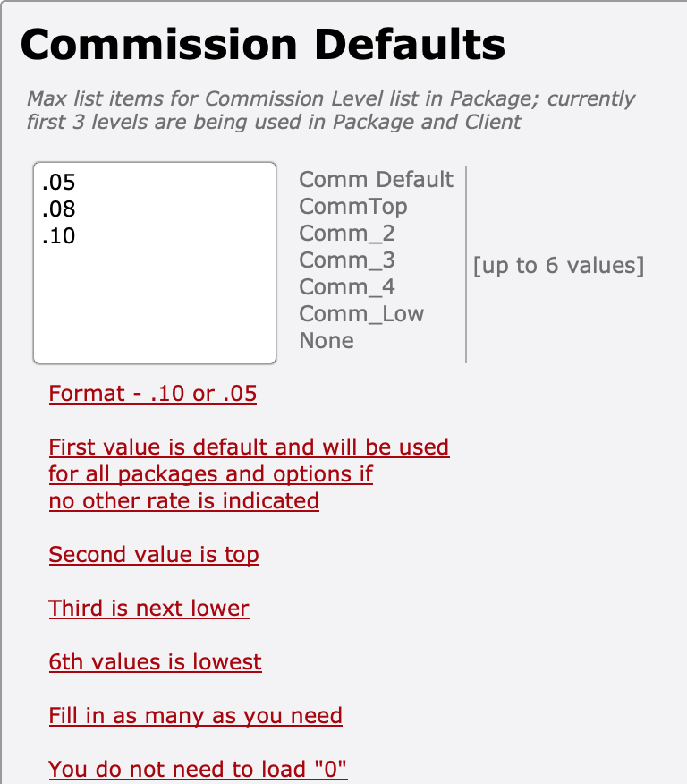This screenshot has height=784, width=687.
Task: Select the Comm_2 label
Action: coord(347,234)
